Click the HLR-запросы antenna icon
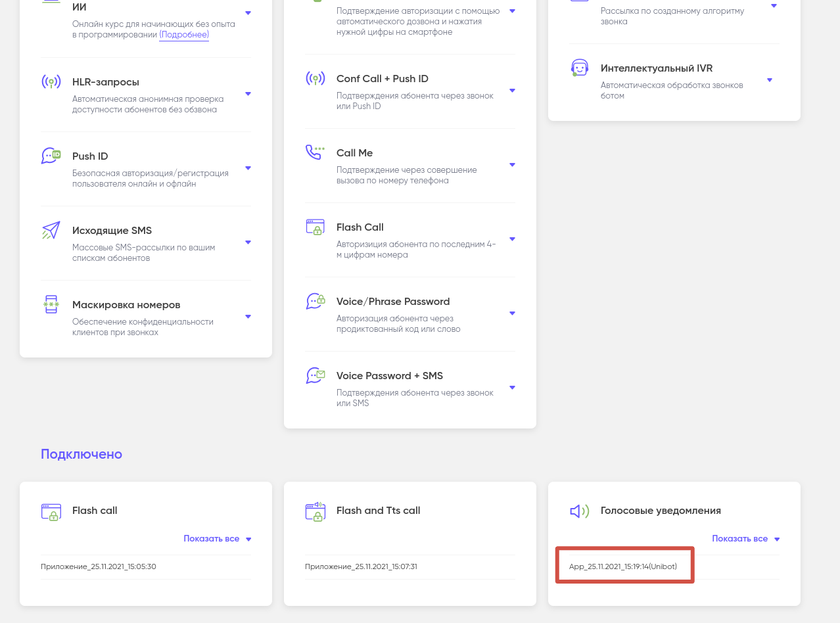Screen dimensions: 840x623 click(51, 82)
